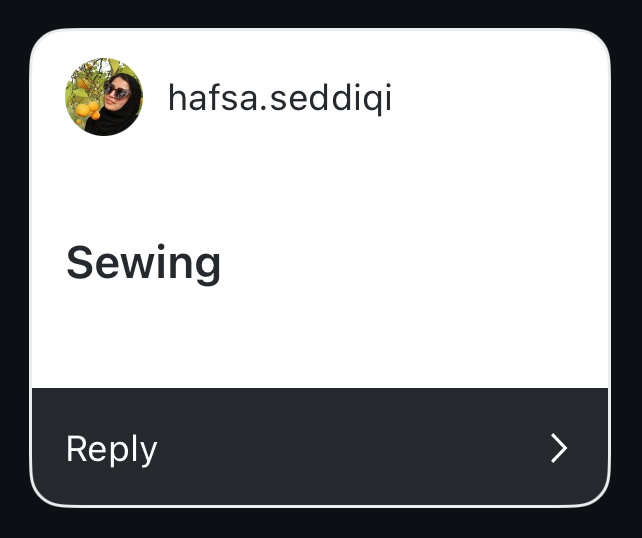View the profile via the avatar photo

coord(104,97)
